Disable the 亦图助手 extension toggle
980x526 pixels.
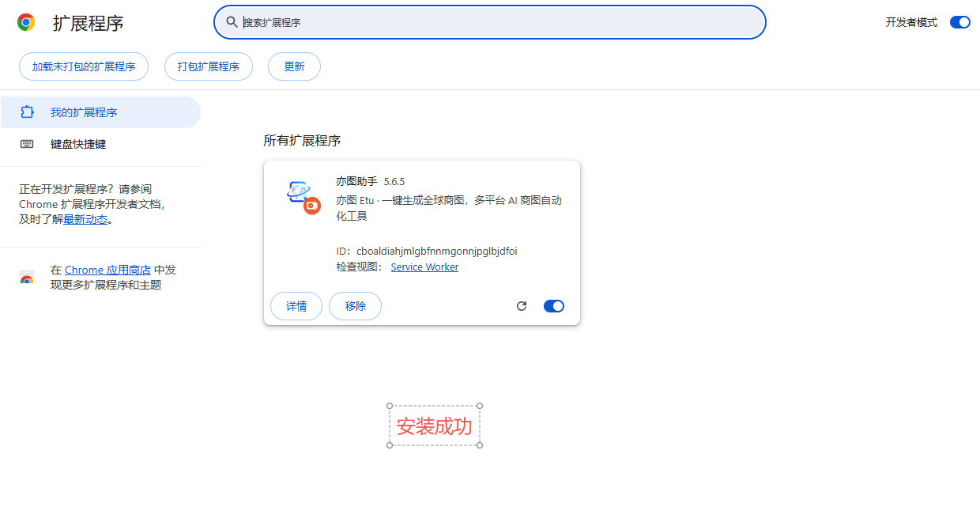pos(554,306)
